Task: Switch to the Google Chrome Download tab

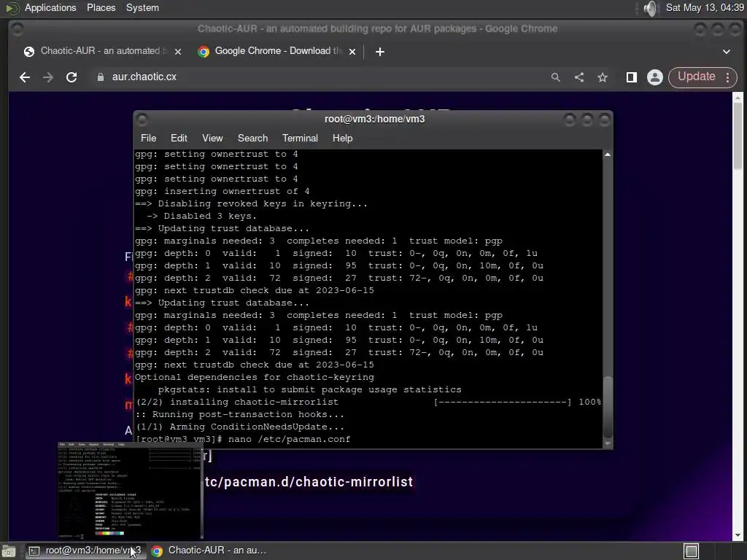Action: (x=277, y=51)
